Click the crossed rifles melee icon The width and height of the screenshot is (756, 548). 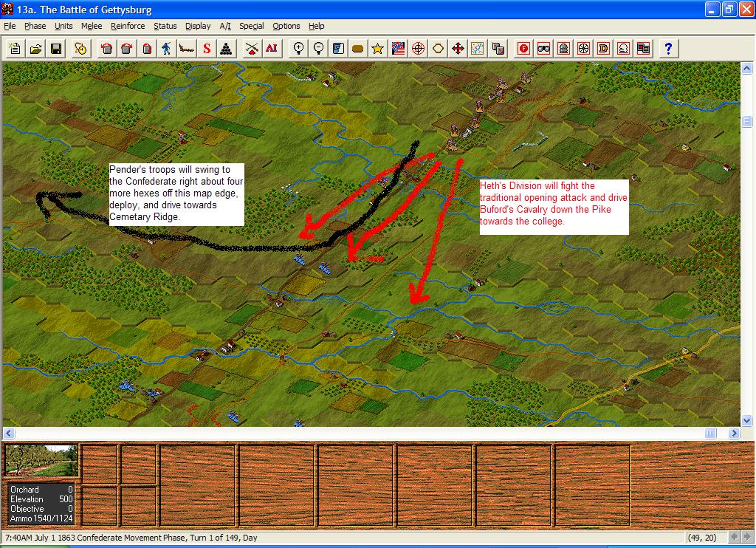(x=251, y=48)
